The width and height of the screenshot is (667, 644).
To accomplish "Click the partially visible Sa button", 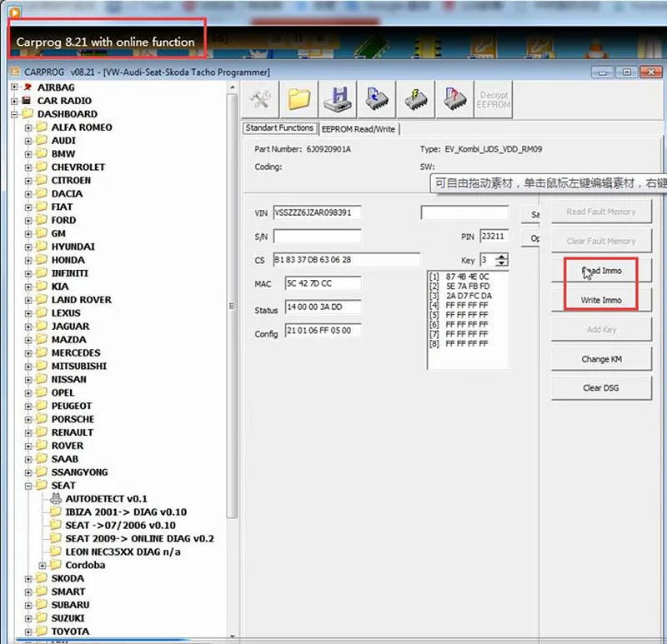I will [x=530, y=214].
